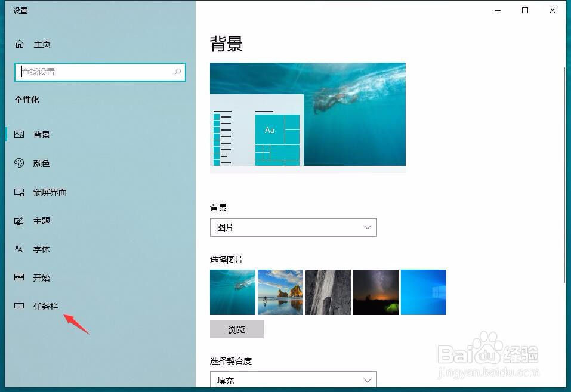
Task: Open the 任务栏 (Taskbar) settings icon
Action: pos(19,306)
